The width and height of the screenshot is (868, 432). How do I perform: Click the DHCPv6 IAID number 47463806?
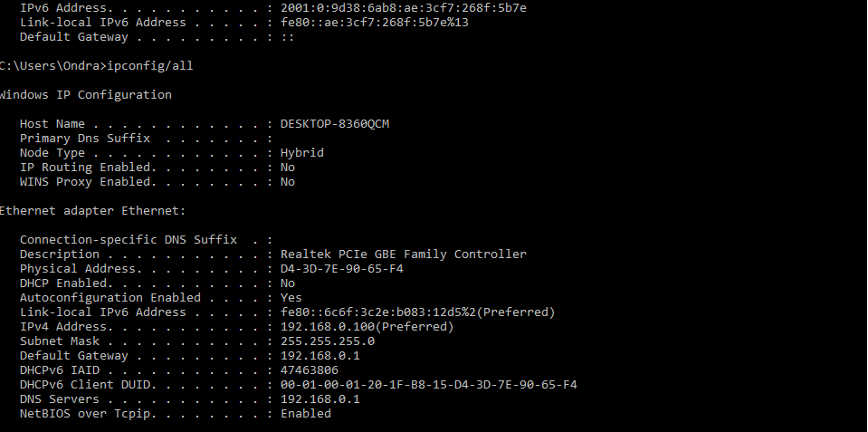point(309,370)
